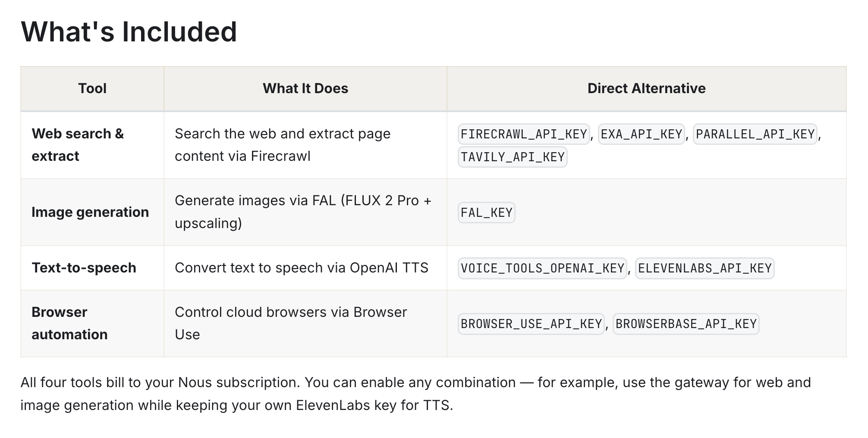Click the VOICE_TOOLS_OPENAI_KEY code chip
This screenshot has height=438, width=868.
(542, 268)
